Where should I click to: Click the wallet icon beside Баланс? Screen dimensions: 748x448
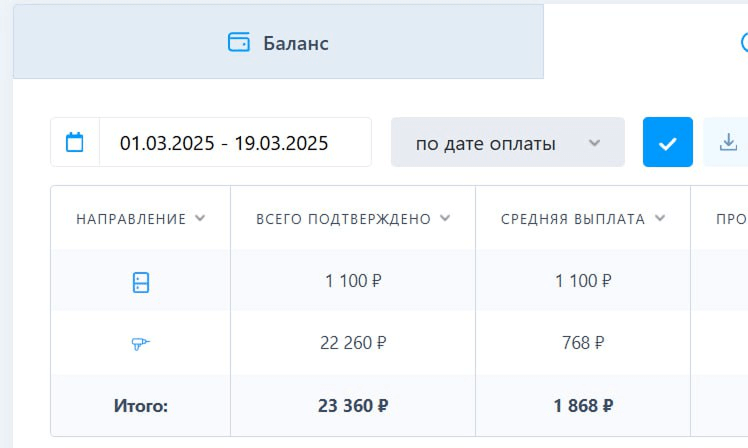point(239,42)
